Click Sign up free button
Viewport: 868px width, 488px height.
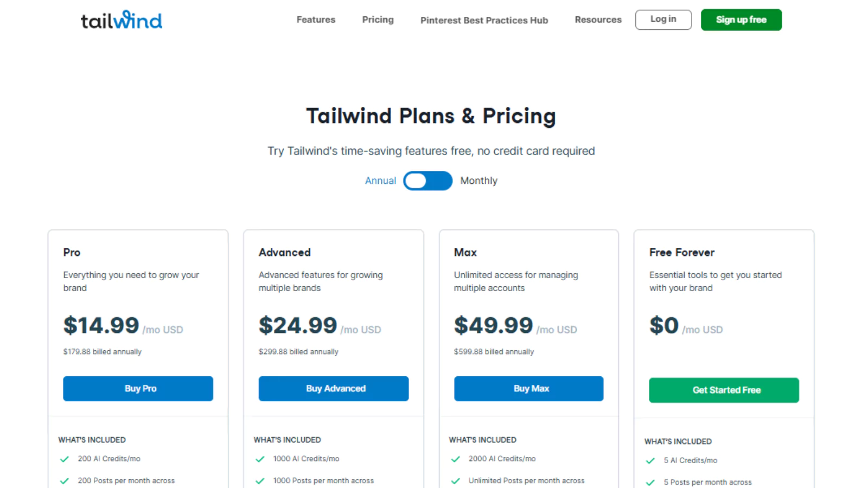(x=741, y=20)
